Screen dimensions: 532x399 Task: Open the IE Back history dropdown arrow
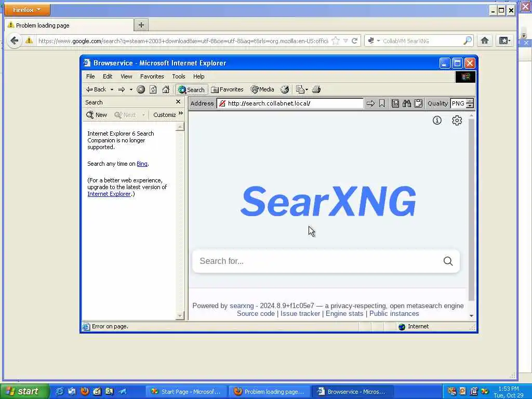pyautogui.click(x=112, y=89)
